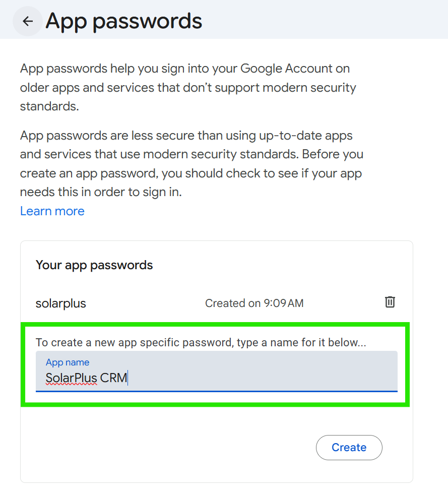The width and height of the screenshot is (448, 494).
Task: Click the floating "App name" field label
Action: (68, 362)
